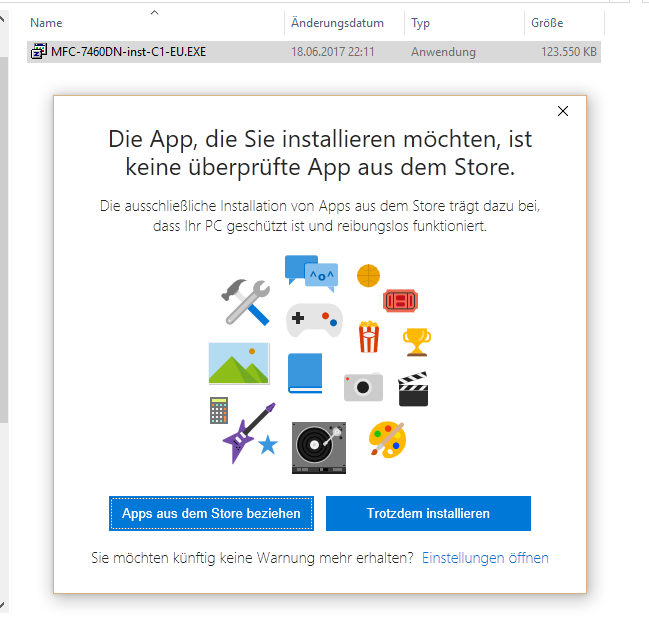The height and width of the screenshot is (621, 649).
Task: Click the hammer and wrench illustration icon
Action: (246, 302)
